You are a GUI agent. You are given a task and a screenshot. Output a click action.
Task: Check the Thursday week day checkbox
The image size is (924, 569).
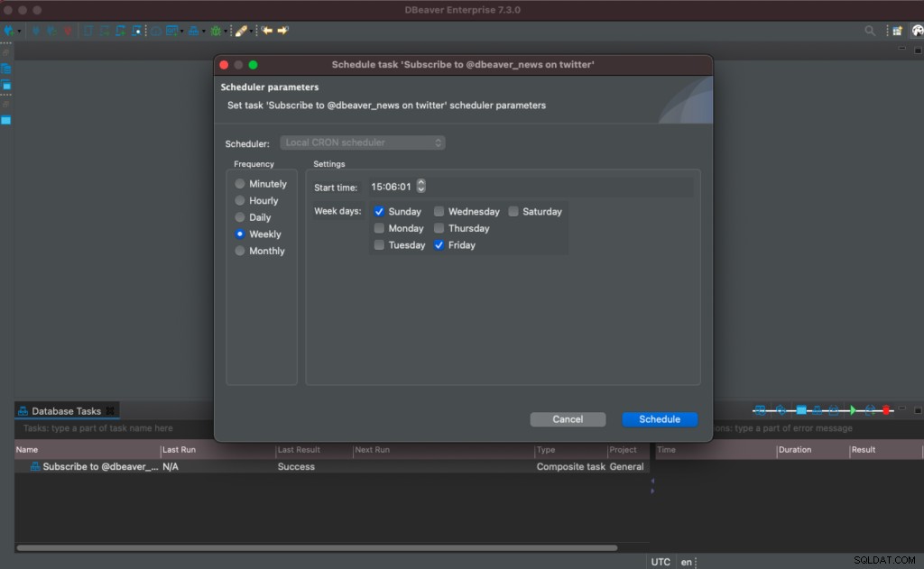pos(439,228)
